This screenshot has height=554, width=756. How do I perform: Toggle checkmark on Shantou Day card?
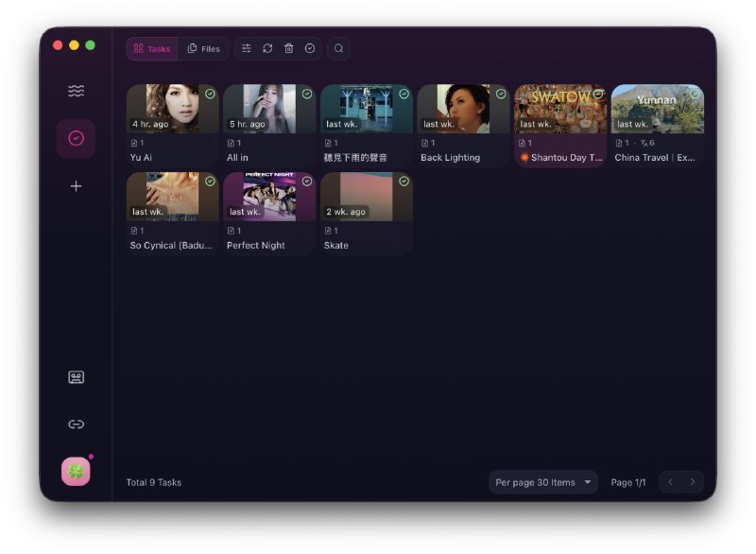[x=598, y=94]
